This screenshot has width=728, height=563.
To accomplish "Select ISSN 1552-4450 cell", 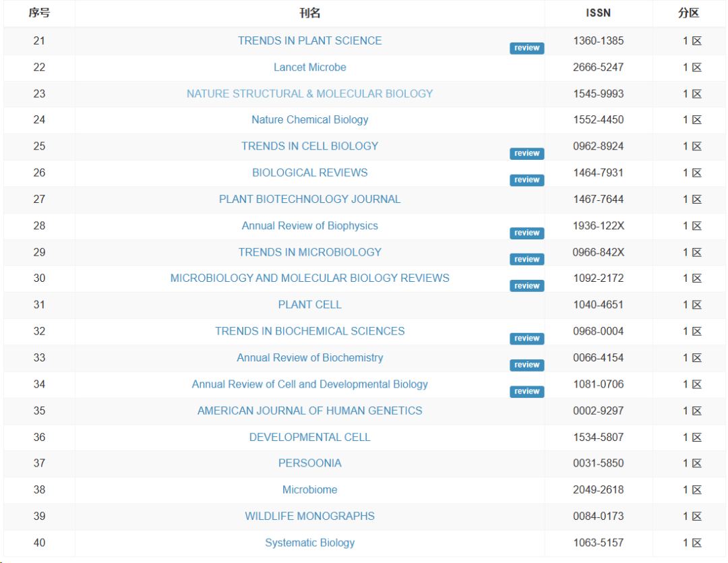I will point(598,120).
